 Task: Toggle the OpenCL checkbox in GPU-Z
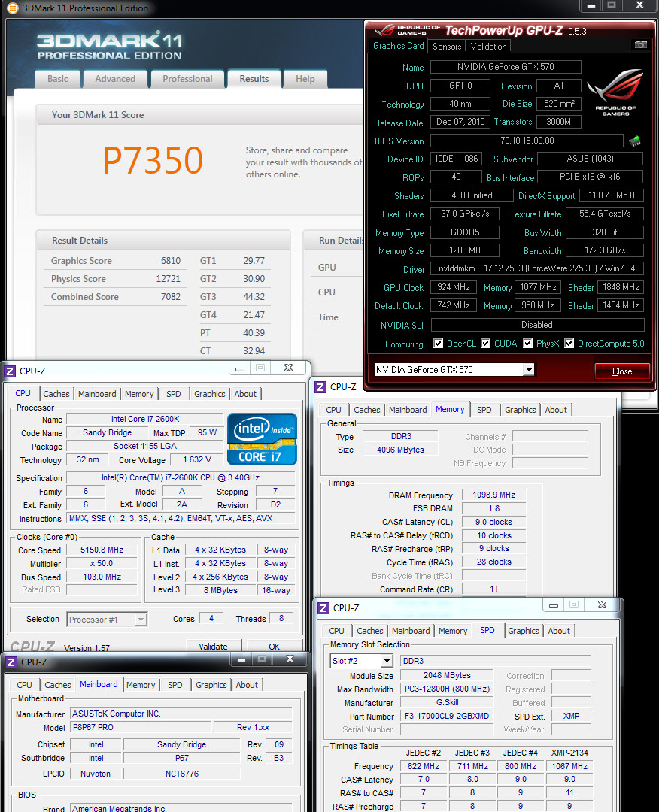click(x=439, y=344)
